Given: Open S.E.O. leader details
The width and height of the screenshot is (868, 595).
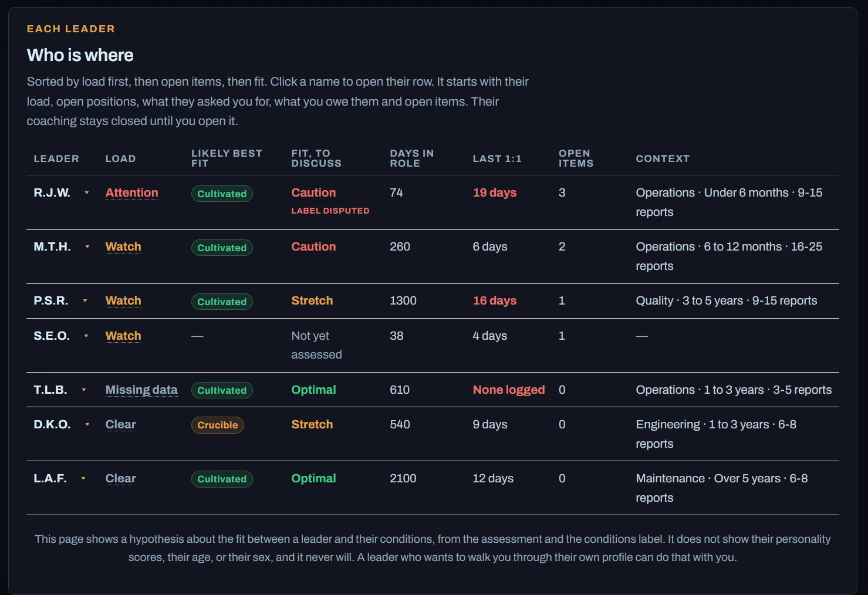Looking at the screenshot, I should [61, 336].
